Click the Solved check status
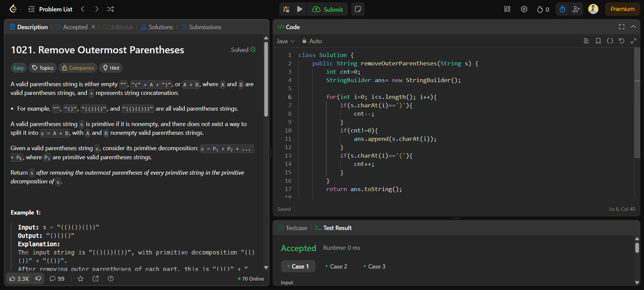 coord(243,50)
